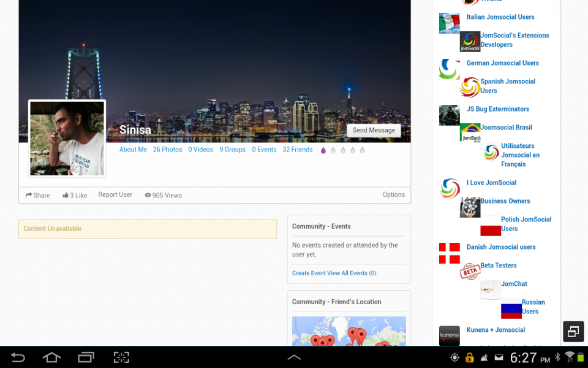
Task: Open the 0 Events tab
Action: click(x=264, y=150)
